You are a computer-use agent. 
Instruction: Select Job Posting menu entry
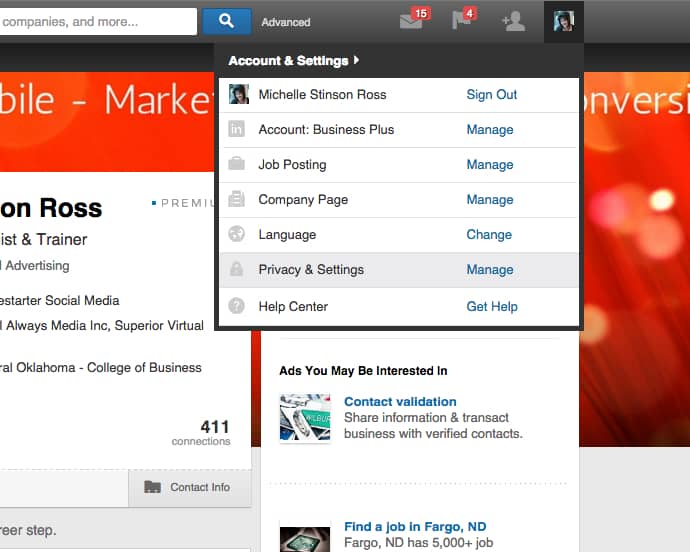[292, 164]
